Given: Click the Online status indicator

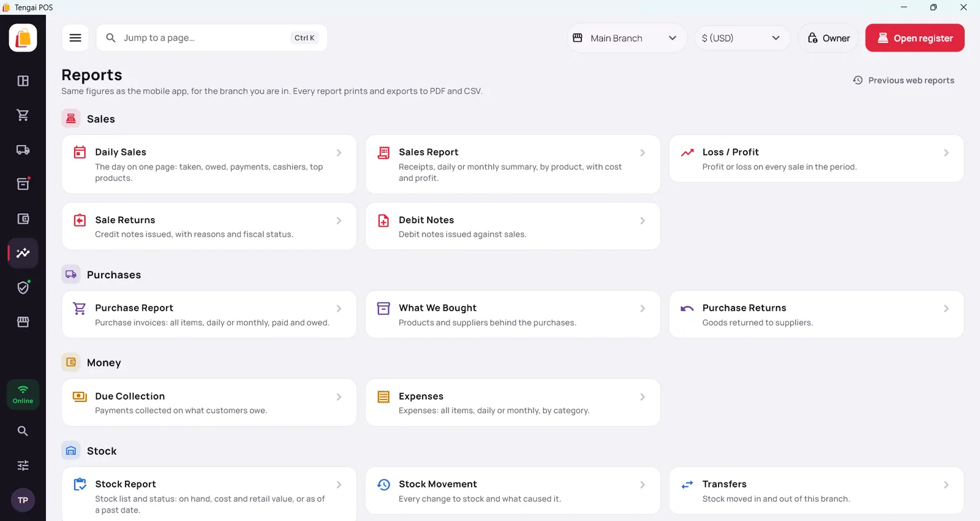Looking at the screenshot, I should pyautogui.click(x=23, y=395).
